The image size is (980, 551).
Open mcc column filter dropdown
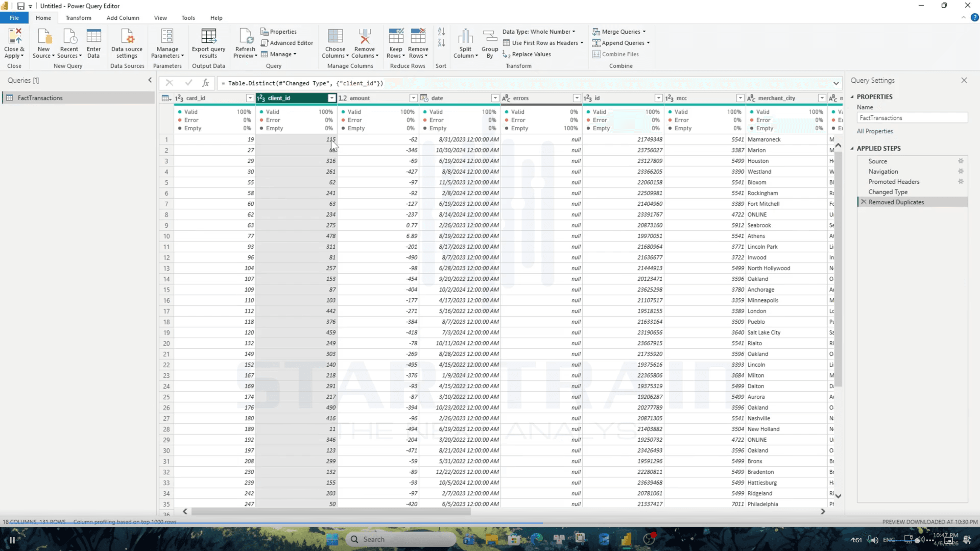(740, 98)
